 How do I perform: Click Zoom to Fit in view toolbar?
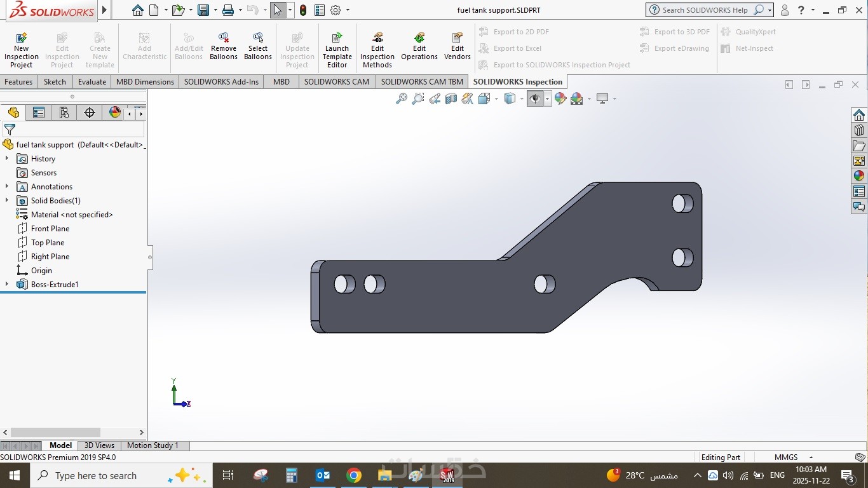tap(402, 98)
